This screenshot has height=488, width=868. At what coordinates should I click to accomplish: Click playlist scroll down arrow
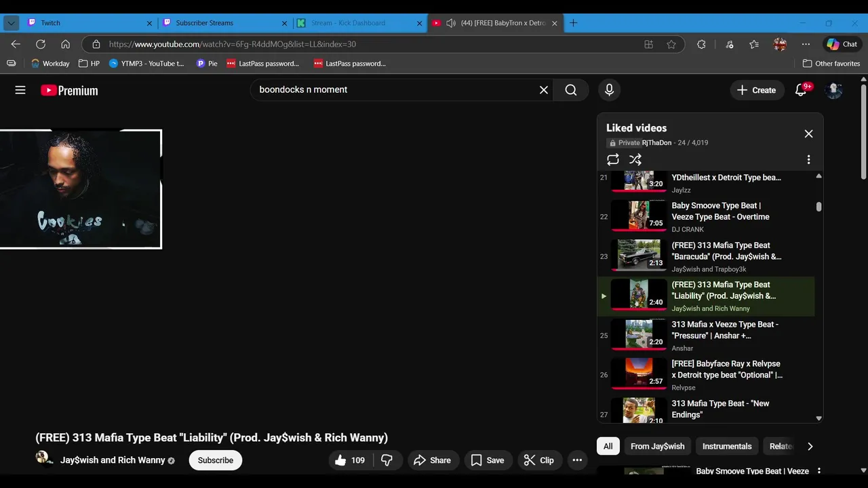818,418
